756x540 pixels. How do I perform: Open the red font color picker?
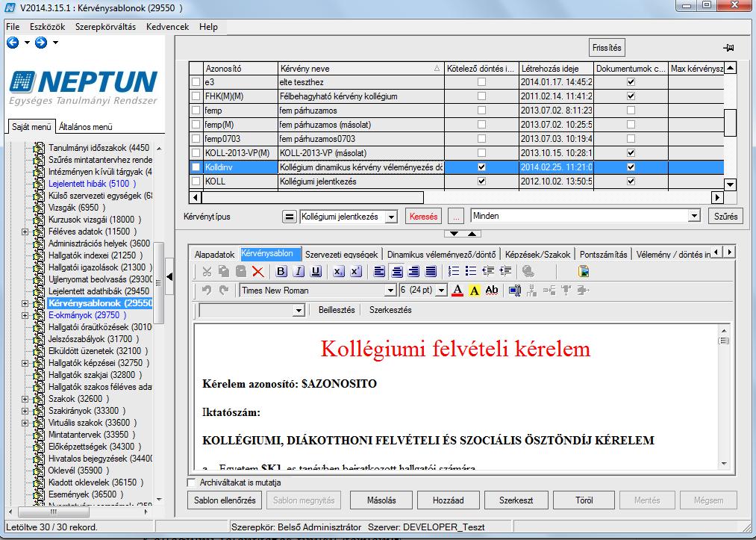click(457, 290)
